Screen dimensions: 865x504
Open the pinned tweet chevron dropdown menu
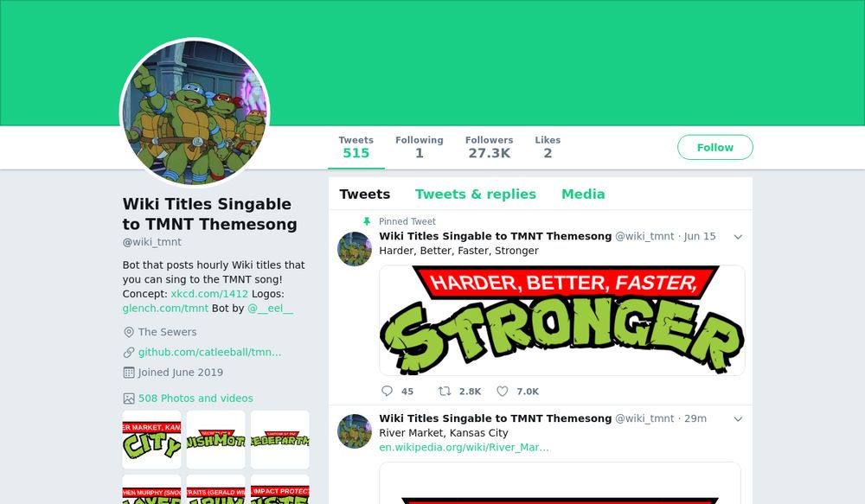click(738, 237)
